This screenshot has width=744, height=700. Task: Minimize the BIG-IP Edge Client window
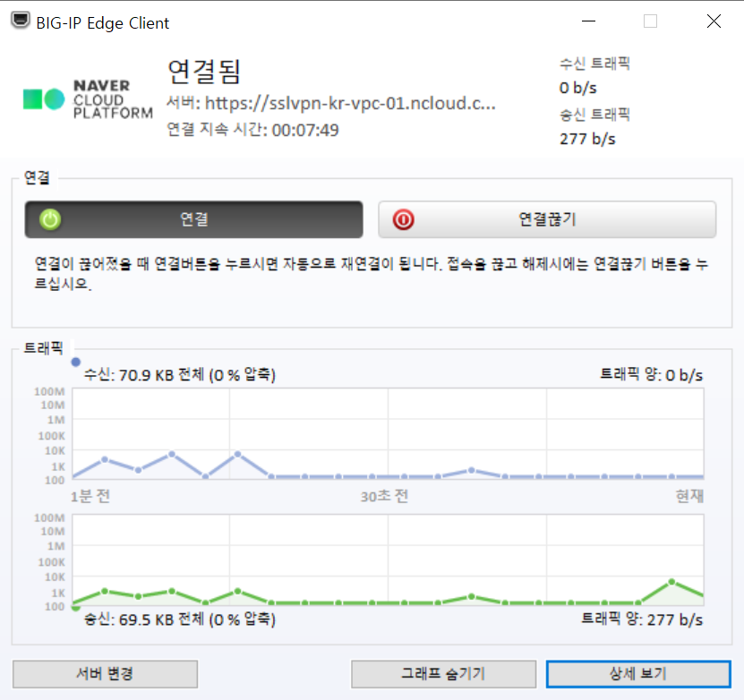tap(588, 21)
